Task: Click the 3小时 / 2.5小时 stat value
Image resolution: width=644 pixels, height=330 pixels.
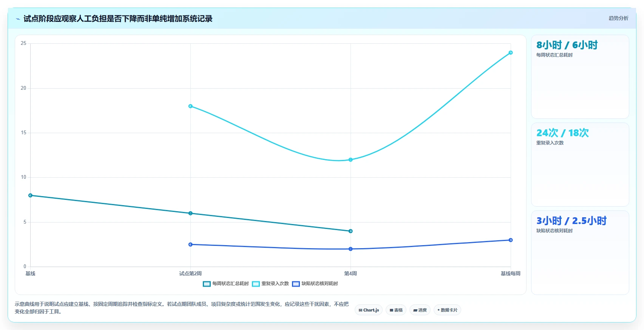Action: 571,221
